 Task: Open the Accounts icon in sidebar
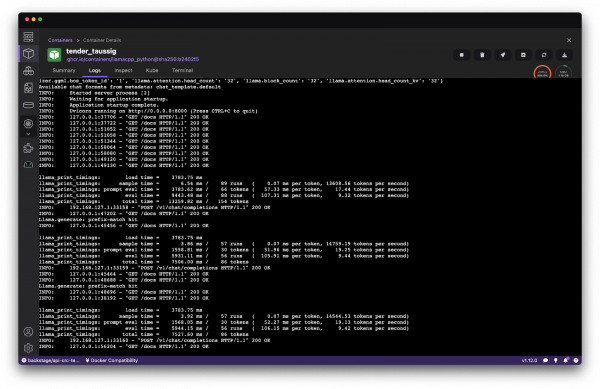pyautogui.click(x=28, y=332)
